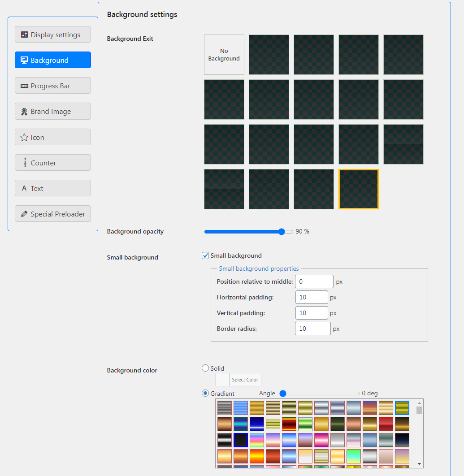Click the Select Color button
Viewport: 464px width, 476px height.
(x=245, y=379)
